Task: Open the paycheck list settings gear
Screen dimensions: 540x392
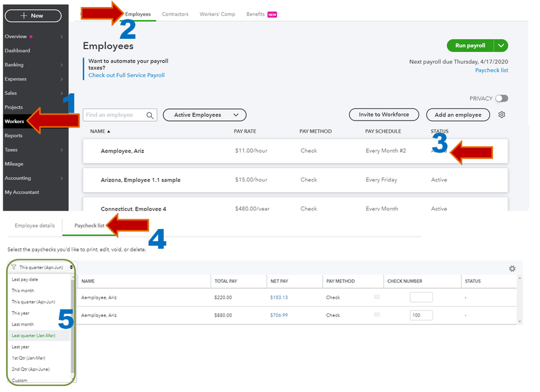Action: 512,268
